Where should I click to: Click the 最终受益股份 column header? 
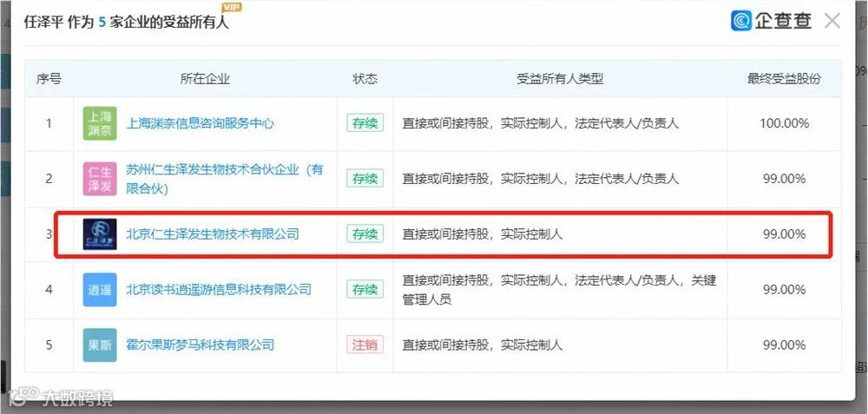pyautogui.click(x=784, y=79)
